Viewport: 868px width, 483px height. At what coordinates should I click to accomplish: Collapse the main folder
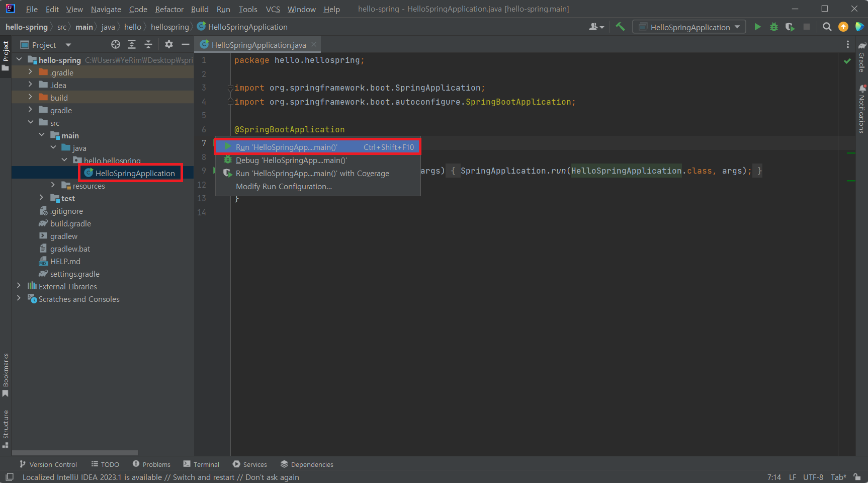[42, 135]
